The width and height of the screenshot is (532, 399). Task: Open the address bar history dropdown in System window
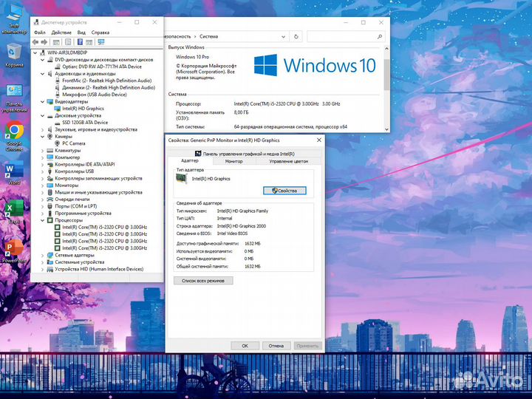point(283,37)
